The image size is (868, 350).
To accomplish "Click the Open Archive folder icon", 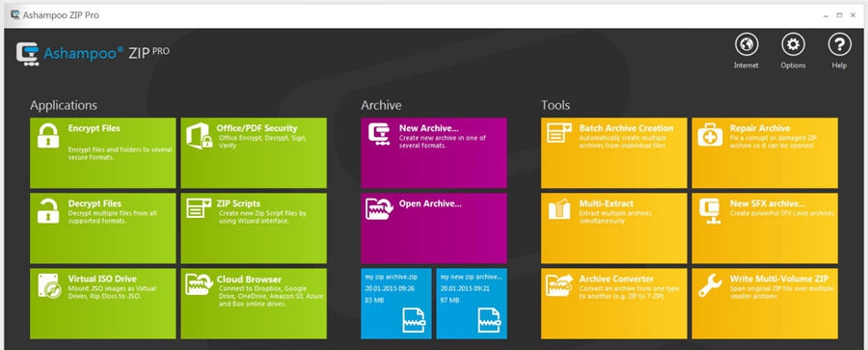I will click(x=379, y=209).
